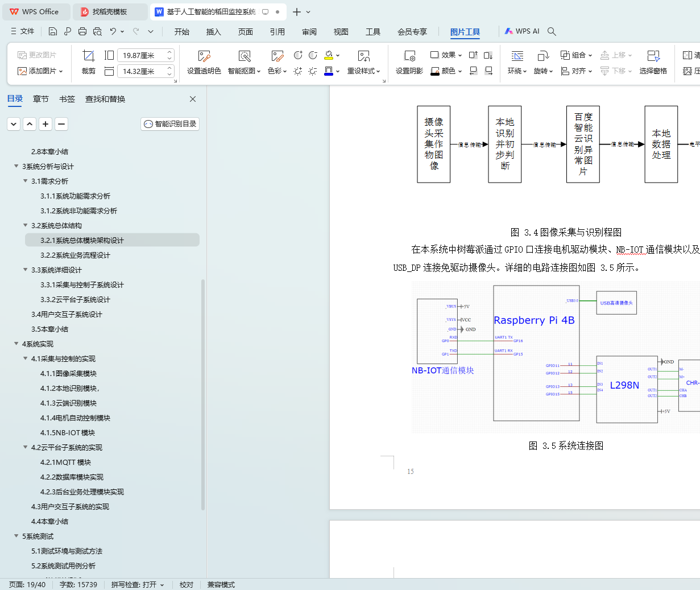
Task: Open 查找和替换 tab in navigation pane
Action: (x=105, y=99)
